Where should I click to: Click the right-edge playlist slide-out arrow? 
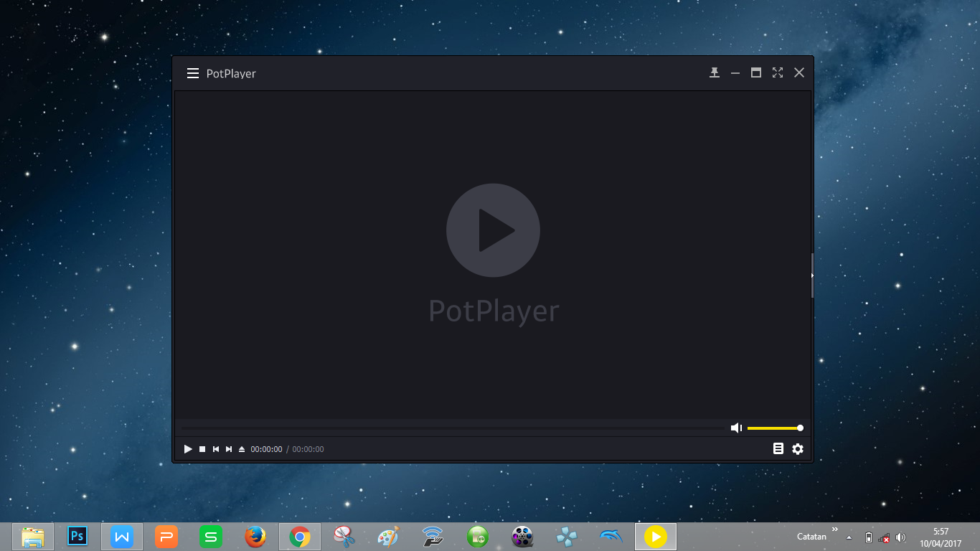tap(811, 275)
